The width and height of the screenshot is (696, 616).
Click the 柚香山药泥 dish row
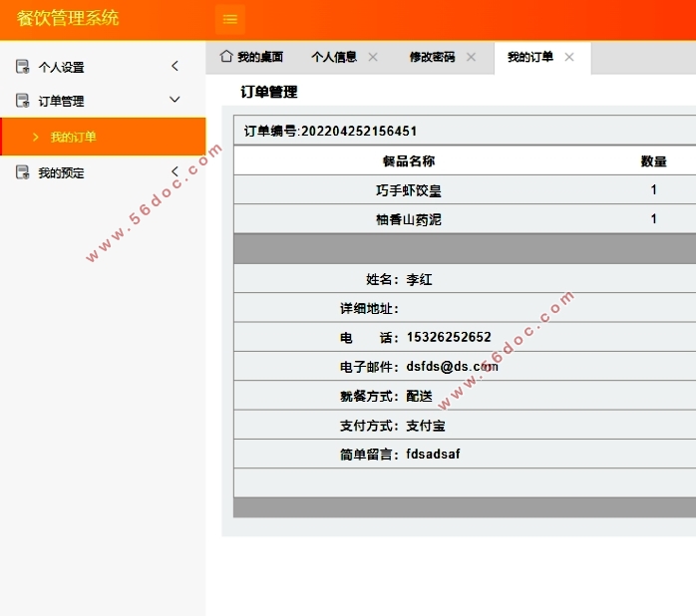coord(465,219)
